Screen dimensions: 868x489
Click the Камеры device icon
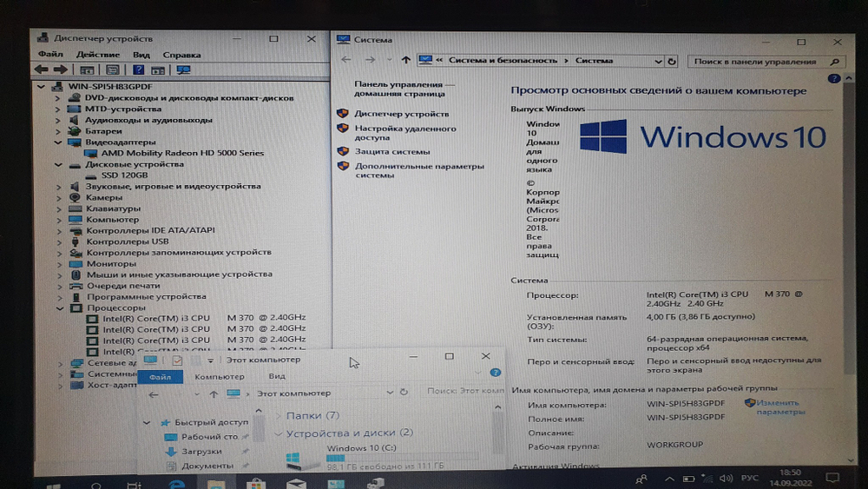point(75,197)
